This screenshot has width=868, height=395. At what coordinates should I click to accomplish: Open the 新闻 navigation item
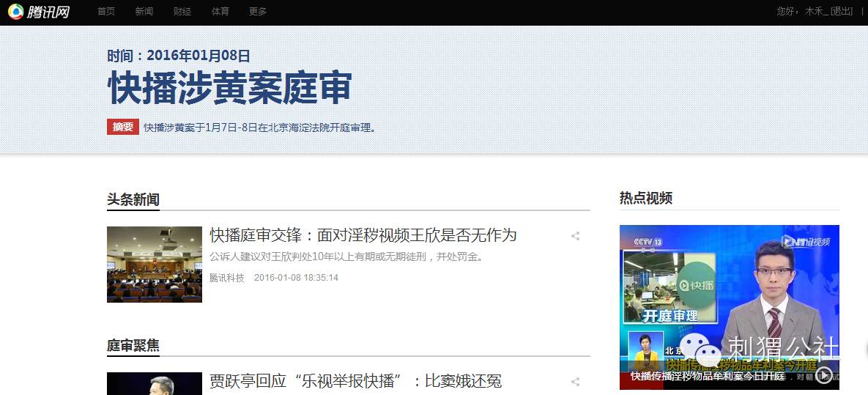tap(144, 12)
